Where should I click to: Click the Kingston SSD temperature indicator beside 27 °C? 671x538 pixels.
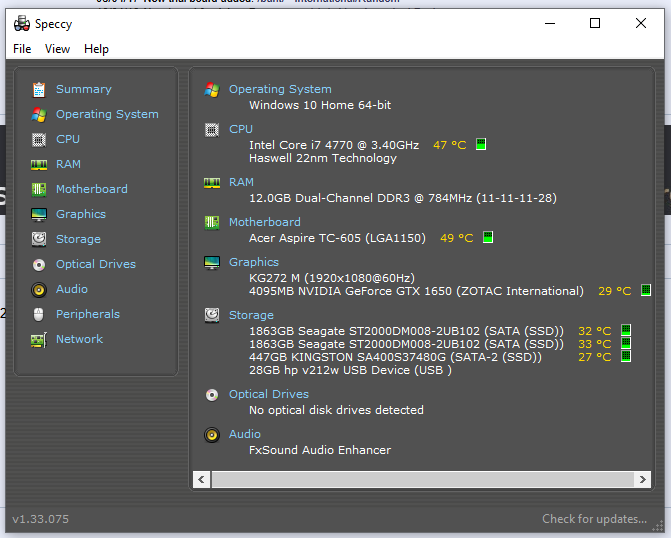pos(626,356)
